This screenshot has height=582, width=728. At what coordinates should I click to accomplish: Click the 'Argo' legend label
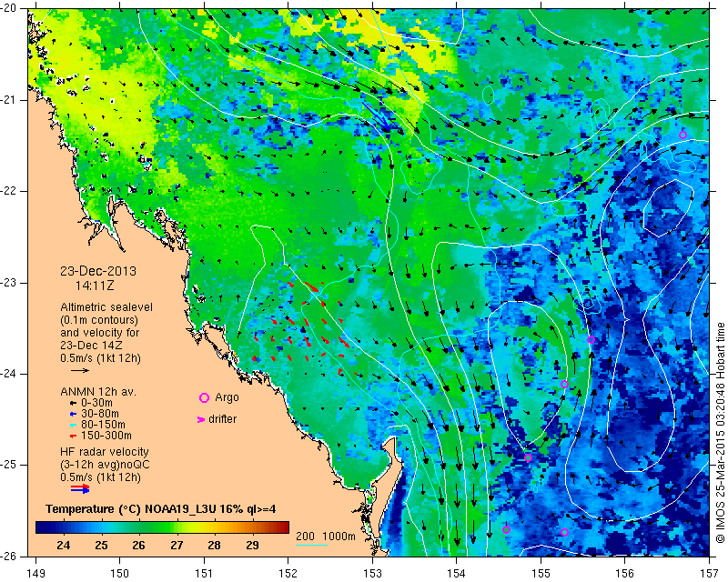227,397
